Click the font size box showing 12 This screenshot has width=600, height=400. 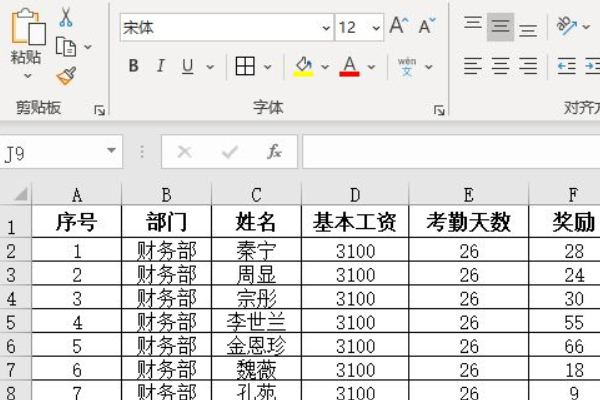coord(352,28)
